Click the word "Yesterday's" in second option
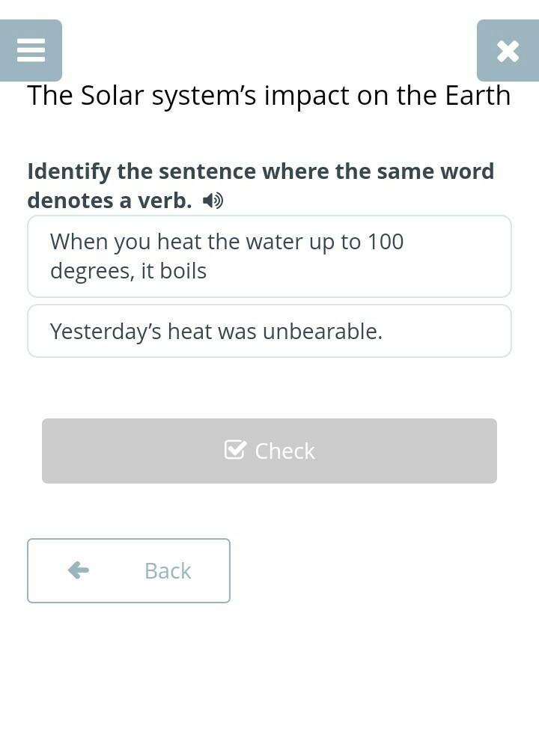 click(106, 331)
